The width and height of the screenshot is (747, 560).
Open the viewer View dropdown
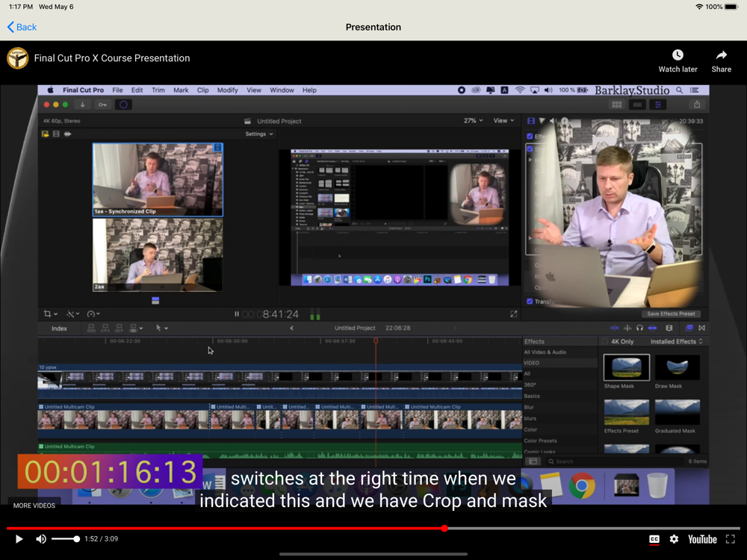503,120
